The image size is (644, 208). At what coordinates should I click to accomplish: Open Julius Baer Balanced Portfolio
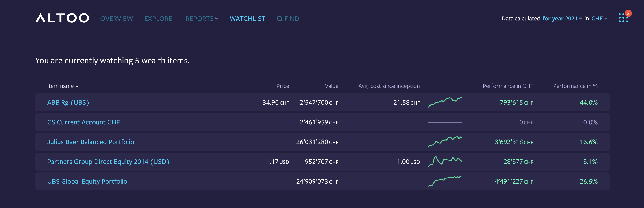coord(91,142)
